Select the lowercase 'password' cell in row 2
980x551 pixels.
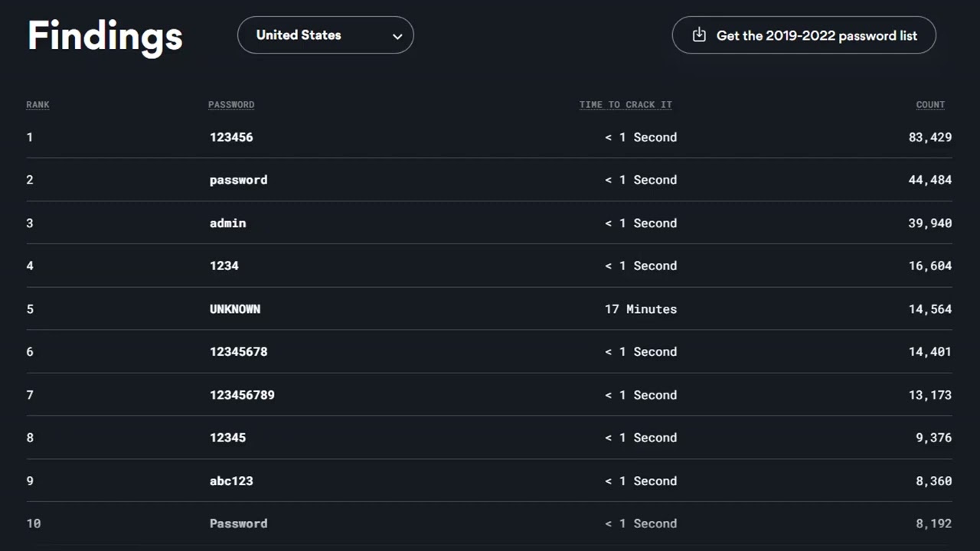pyautogui.click(x=238, y=181)
